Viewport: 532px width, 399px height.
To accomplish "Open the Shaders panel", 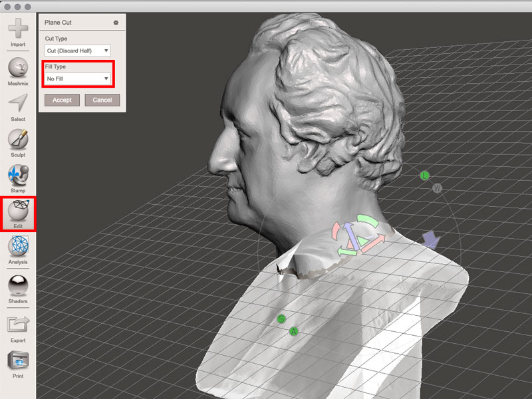I will 18,289.
